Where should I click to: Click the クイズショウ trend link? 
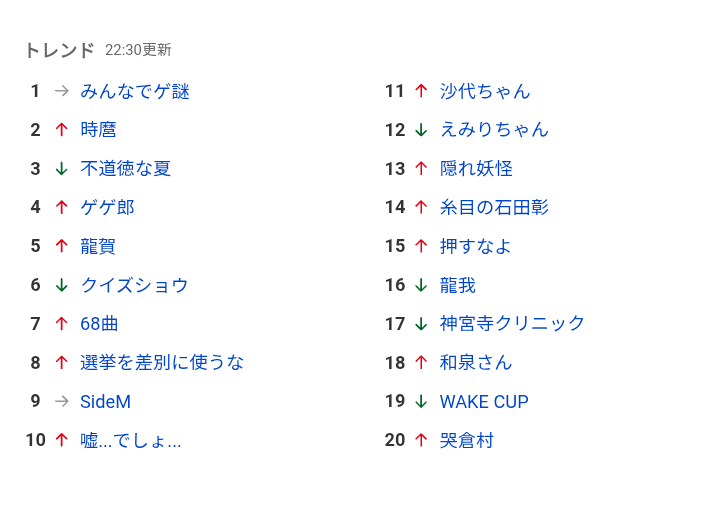[135, 285]
